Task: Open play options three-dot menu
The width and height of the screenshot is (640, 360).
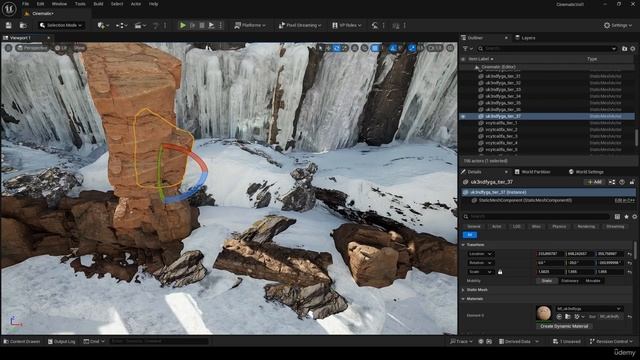Action: [x=221, y=25]
